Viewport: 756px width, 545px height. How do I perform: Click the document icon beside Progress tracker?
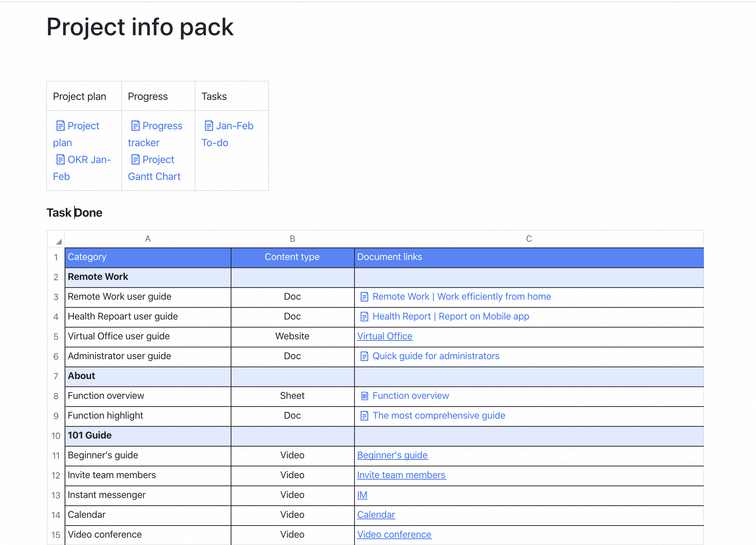[135, 125]
